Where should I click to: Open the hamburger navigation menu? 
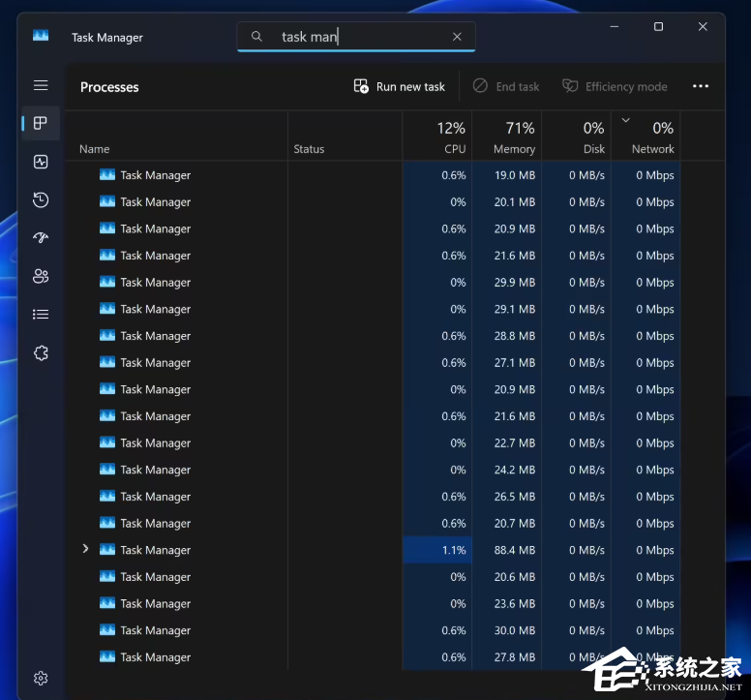[x=41, y=85]
